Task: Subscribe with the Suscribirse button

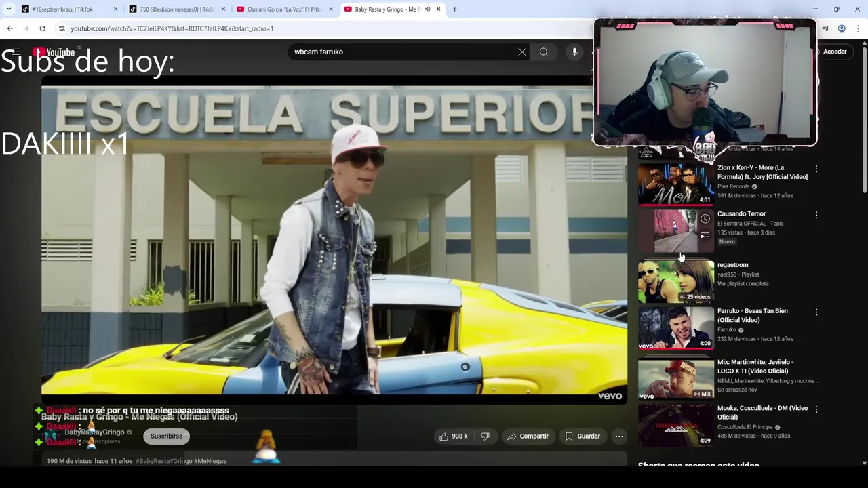Action: point(166,436)
